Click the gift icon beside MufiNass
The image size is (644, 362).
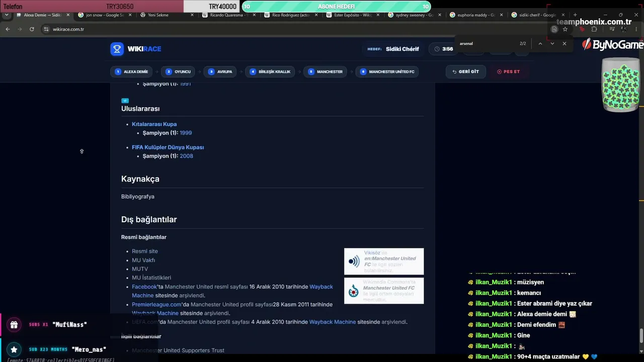click(x=14, y=325)
